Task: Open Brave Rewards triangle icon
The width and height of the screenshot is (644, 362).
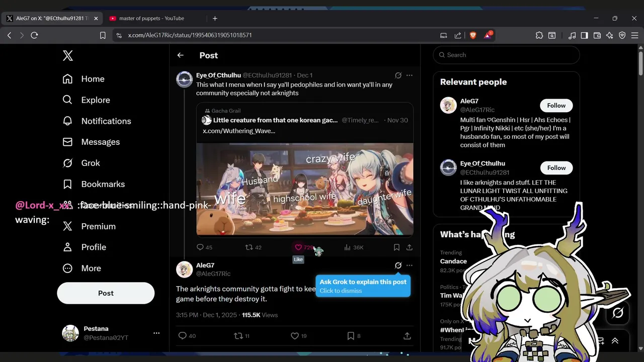Action: click(x=488, y=35)
